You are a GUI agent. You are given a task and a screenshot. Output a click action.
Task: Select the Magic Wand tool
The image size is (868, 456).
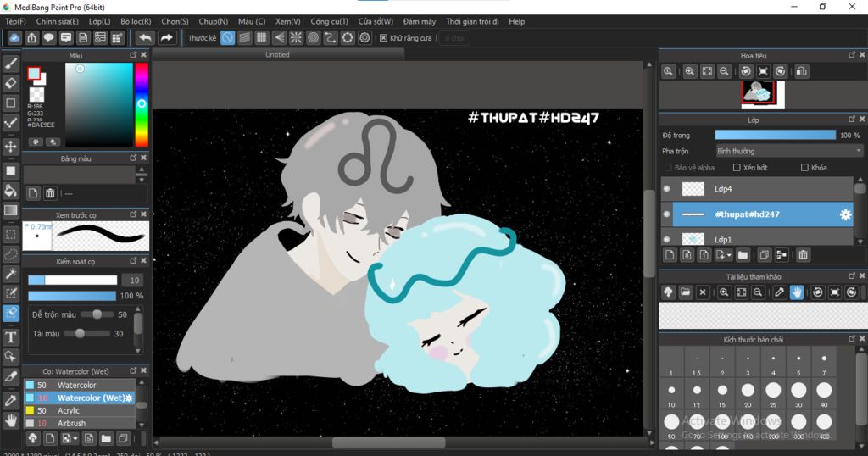[10, 274]
